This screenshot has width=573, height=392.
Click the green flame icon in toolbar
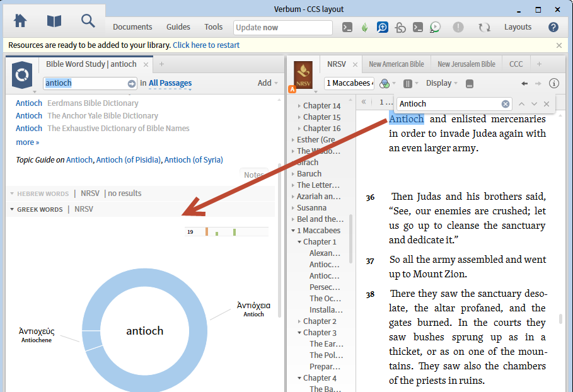[x=364, y=27]
